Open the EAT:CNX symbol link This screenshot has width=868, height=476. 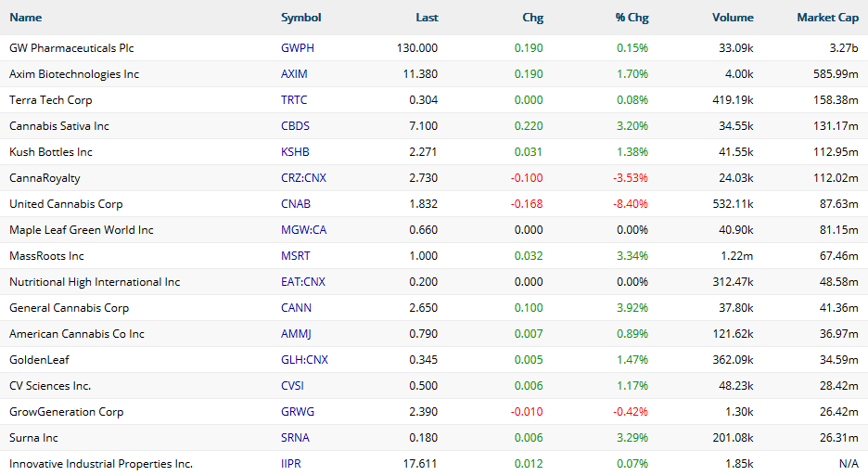(x=303, y=283)
